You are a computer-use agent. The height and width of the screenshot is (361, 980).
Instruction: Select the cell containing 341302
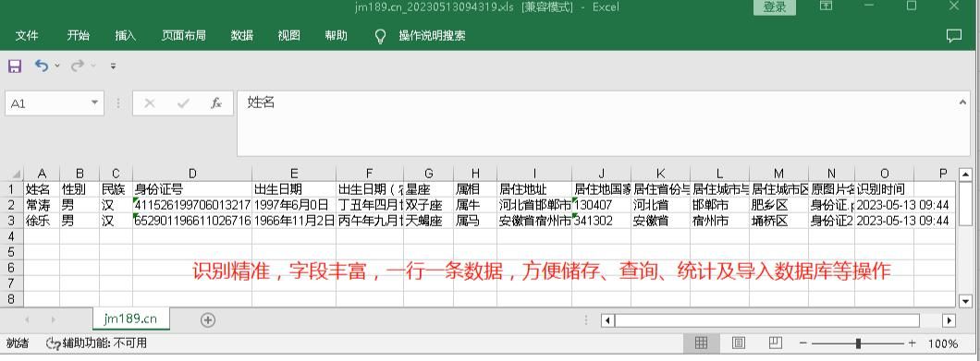tap(601, 221)
